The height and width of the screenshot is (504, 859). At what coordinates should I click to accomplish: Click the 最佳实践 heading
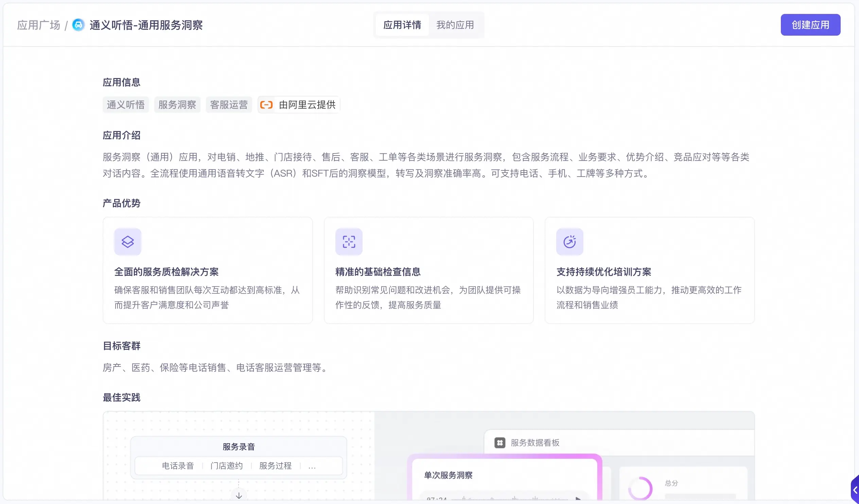[x=122, y=397]
